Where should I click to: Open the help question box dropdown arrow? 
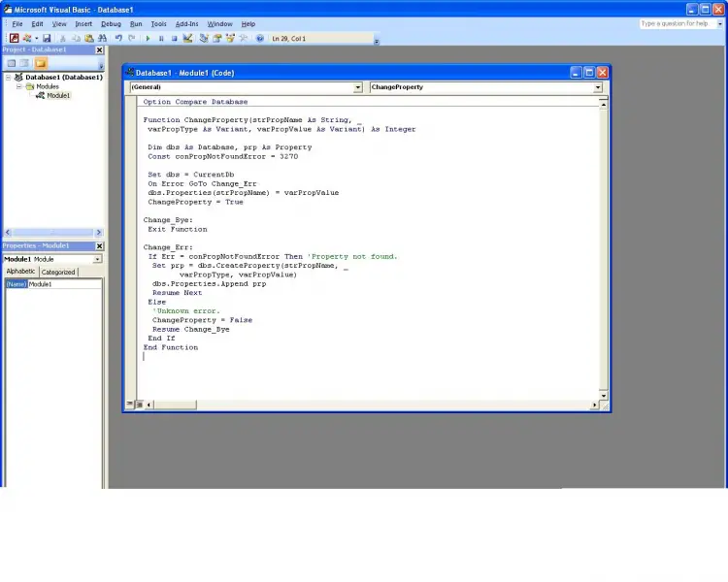[x=720, y=23]
